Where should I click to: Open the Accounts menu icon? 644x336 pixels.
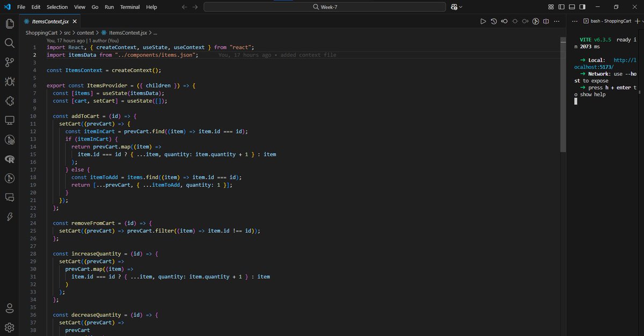(x=9, y=308)
